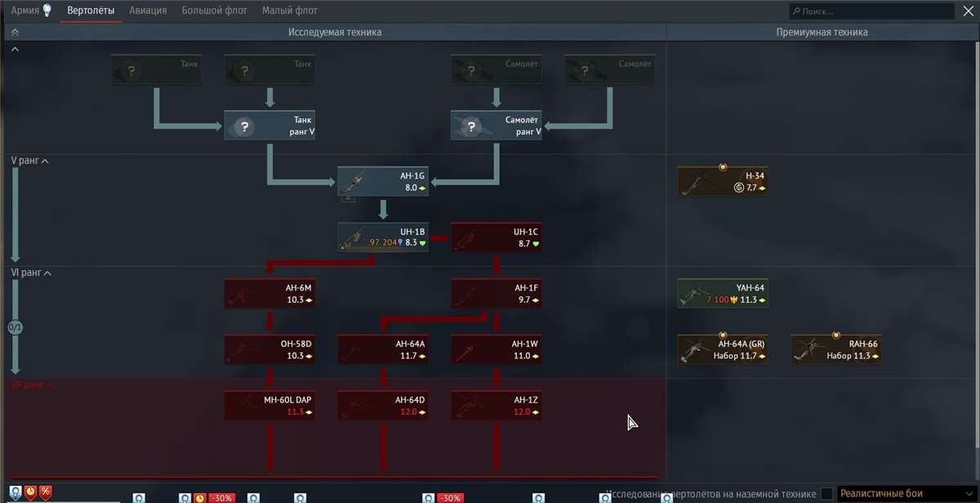Select the premium YAH-64 helicopter
980x503 pixels.
(722, 293)
